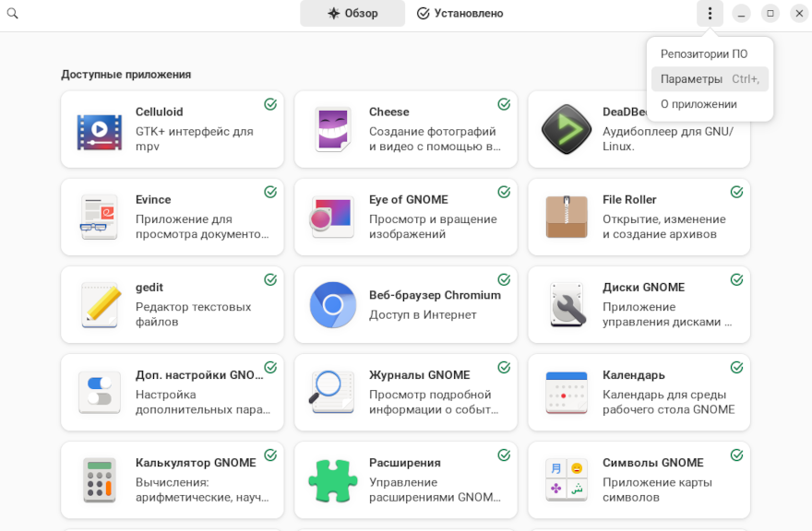The height and width of the screenshot is (531, 812).
Task: Click the Celluloid app icon
Action: click(100, 130)
